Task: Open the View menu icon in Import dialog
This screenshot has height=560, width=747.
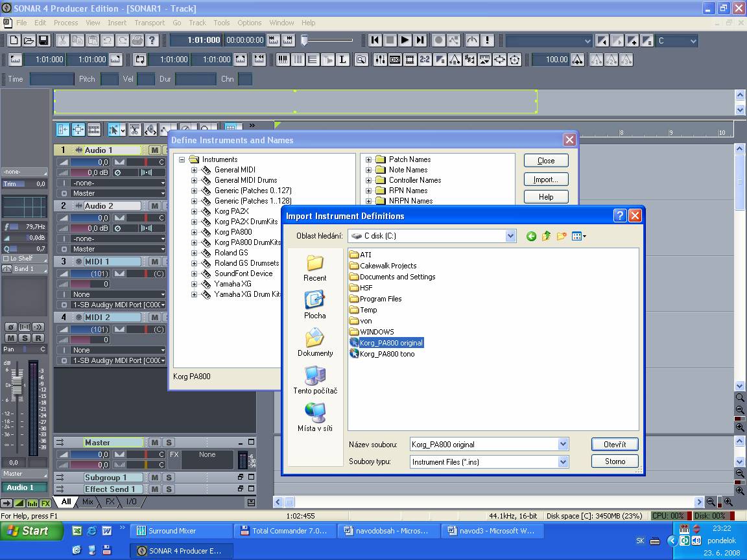Action: pyautogui.click(x=578, y=236)
